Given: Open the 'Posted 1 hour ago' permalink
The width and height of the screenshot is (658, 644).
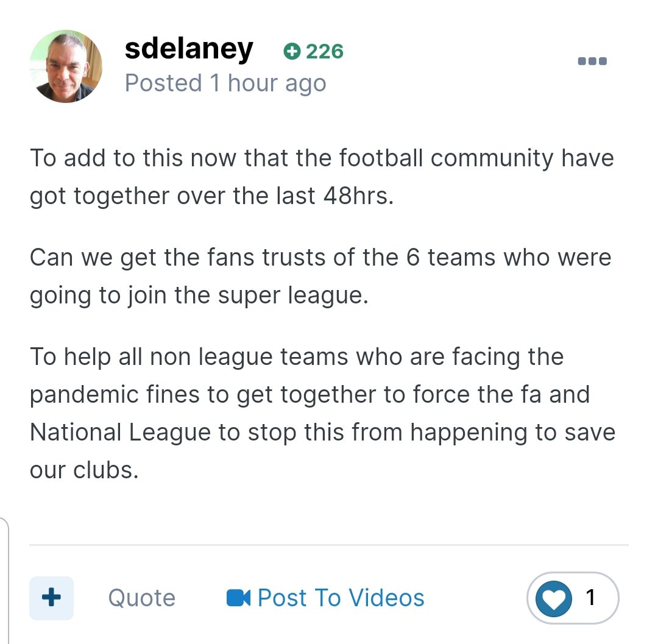Looking at the screenshot, I should pyautogui.click(x=225, y=83).
